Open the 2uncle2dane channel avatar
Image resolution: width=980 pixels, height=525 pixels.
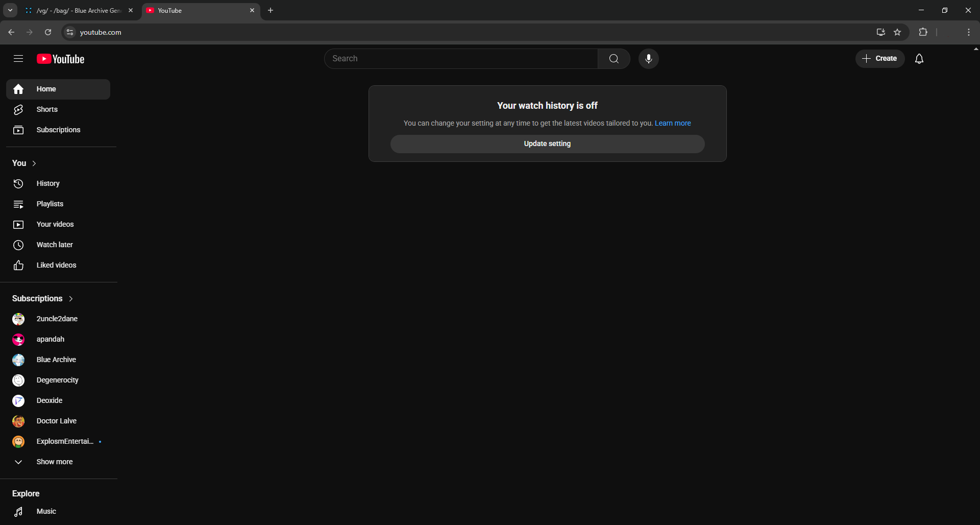tap(18, 319)
